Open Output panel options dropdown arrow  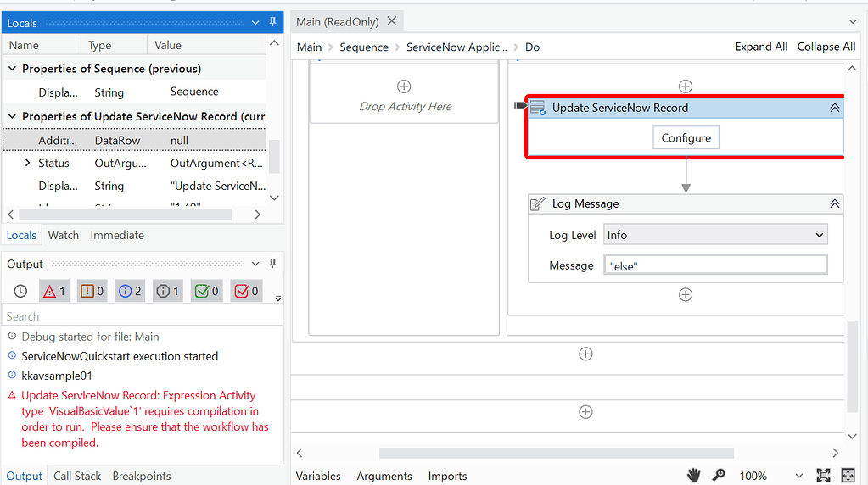(255, 264)
